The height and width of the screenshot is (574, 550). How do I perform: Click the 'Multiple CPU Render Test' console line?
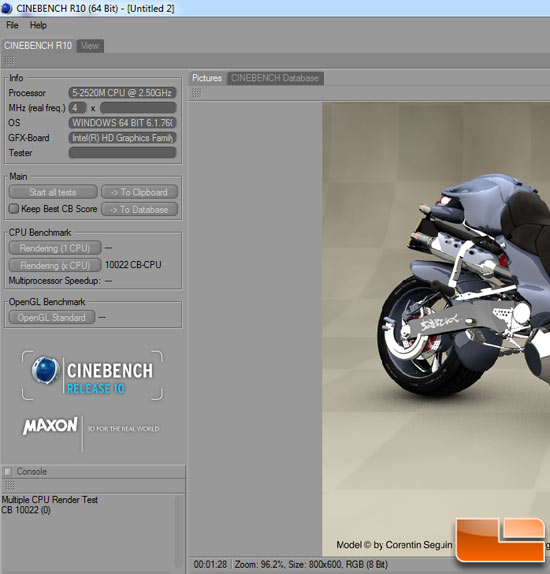pos(50,500)
